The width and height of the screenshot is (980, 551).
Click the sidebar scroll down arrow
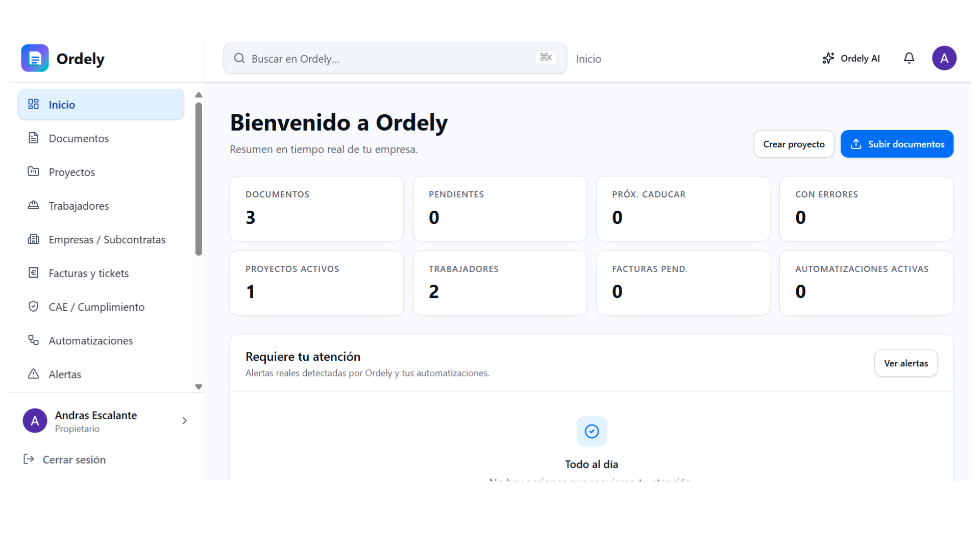click(x=199, y=387)
